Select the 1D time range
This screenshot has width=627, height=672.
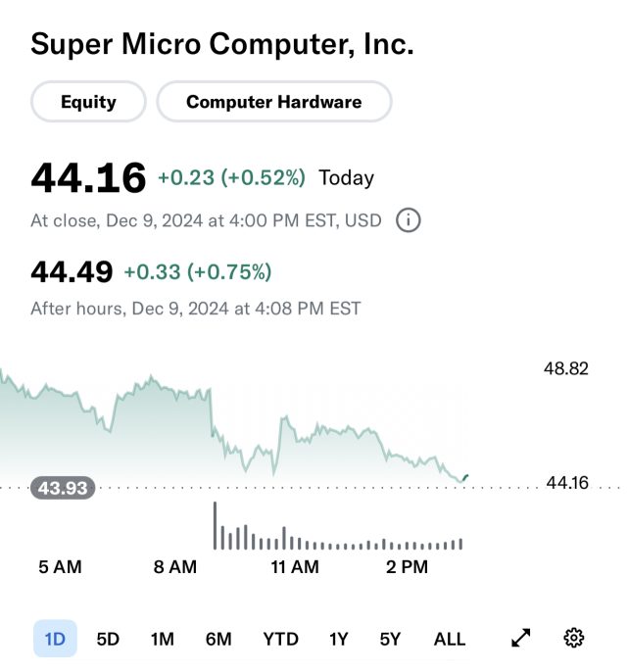pos(55,639)
